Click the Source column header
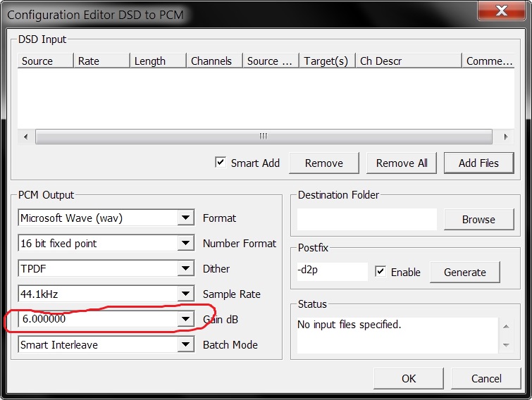Viewport: 532px width, 400px height. [x=46, y=61]
